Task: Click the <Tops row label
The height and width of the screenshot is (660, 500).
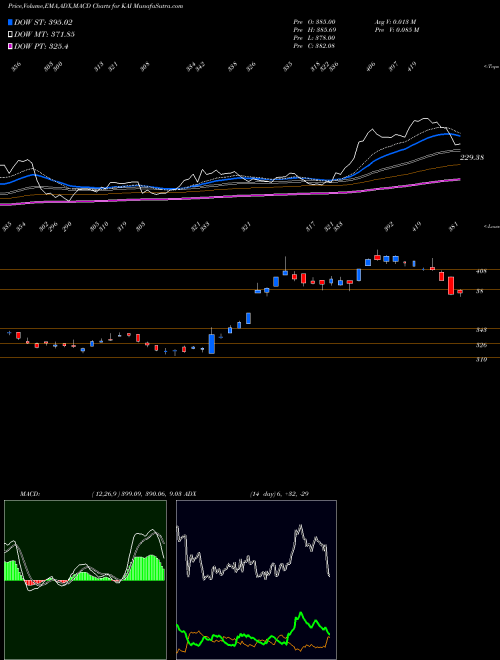Action: pyautogui.click(x=491, y=67)
